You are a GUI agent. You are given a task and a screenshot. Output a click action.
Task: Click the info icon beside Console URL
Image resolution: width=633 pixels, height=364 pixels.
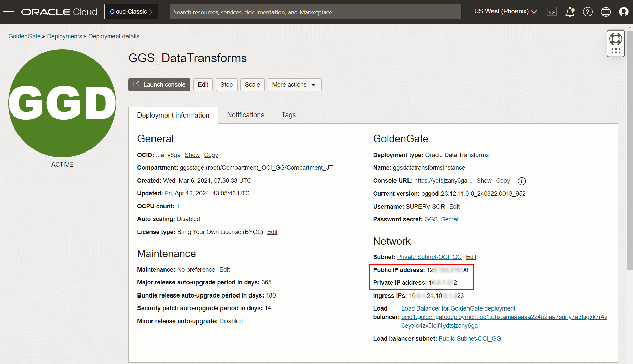tap(521, 181)
